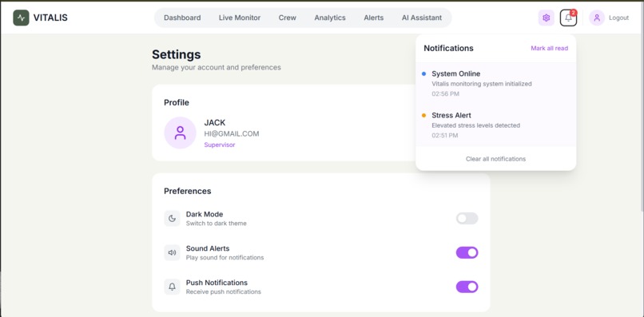Open the Live Monitor tab
The width and height of the screenshot is (644, 317).
[240, 18]
